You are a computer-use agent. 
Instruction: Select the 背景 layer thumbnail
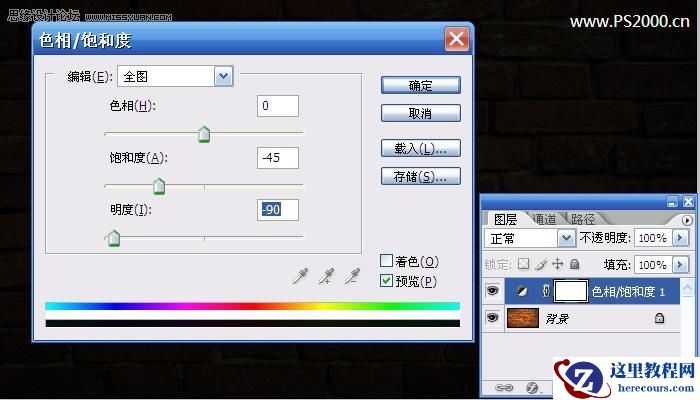(523, 318)
